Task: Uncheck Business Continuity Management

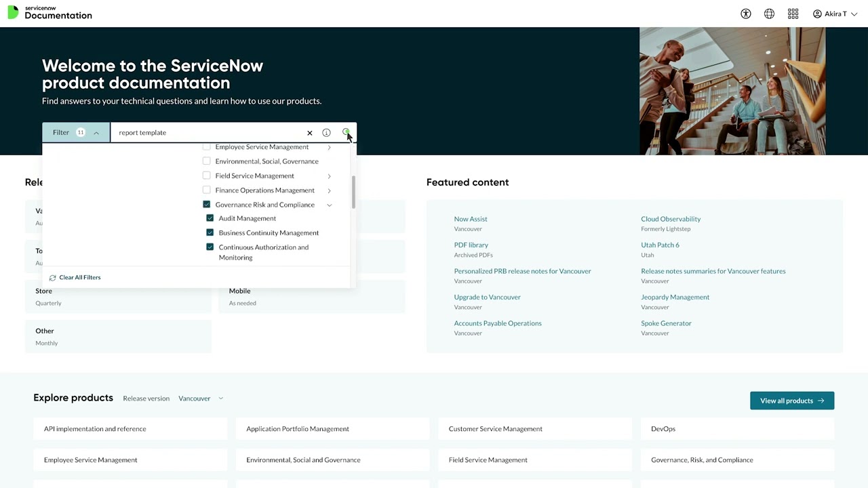Action: 210,232
